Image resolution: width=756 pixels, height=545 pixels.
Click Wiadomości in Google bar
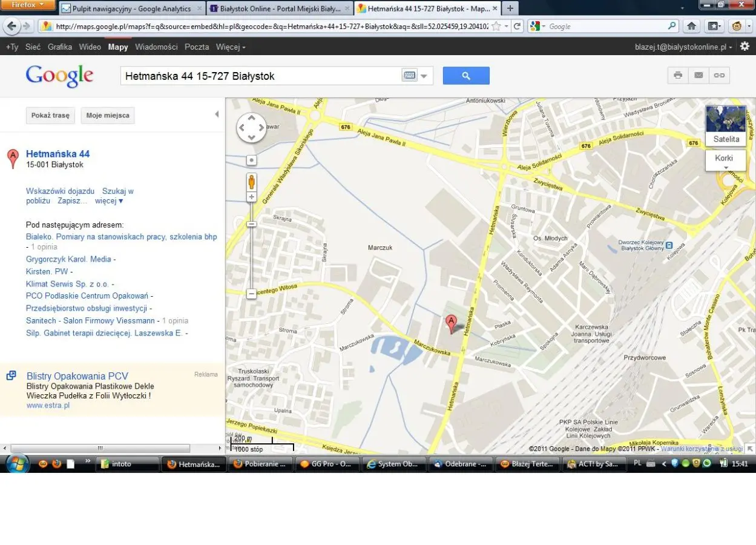coord(156,47)
